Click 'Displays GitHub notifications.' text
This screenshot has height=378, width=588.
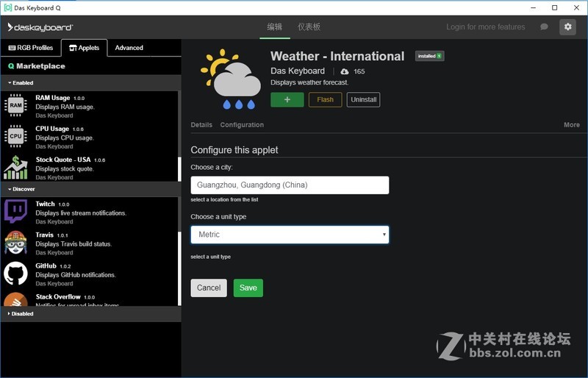[76, 275]
